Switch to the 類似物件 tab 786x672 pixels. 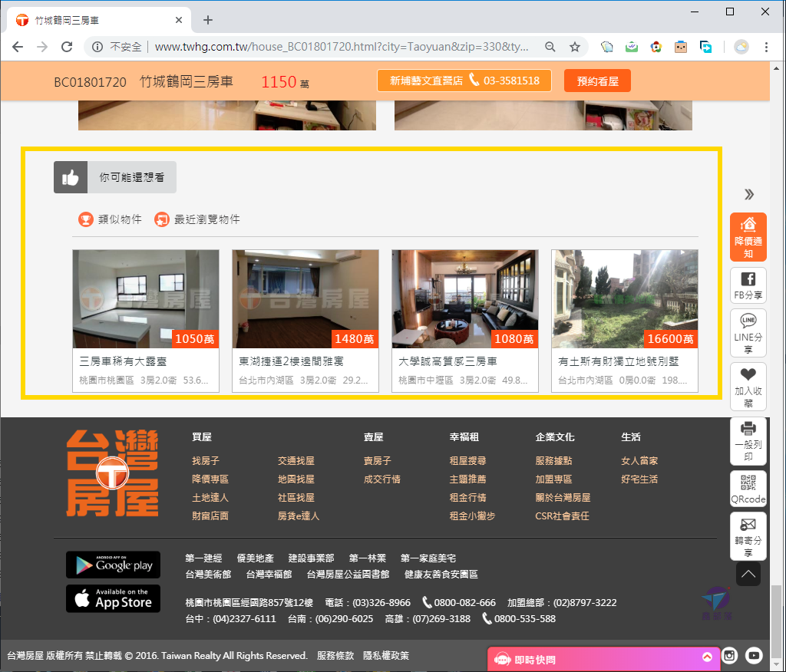pyautogui.click(x=111, y=219)
